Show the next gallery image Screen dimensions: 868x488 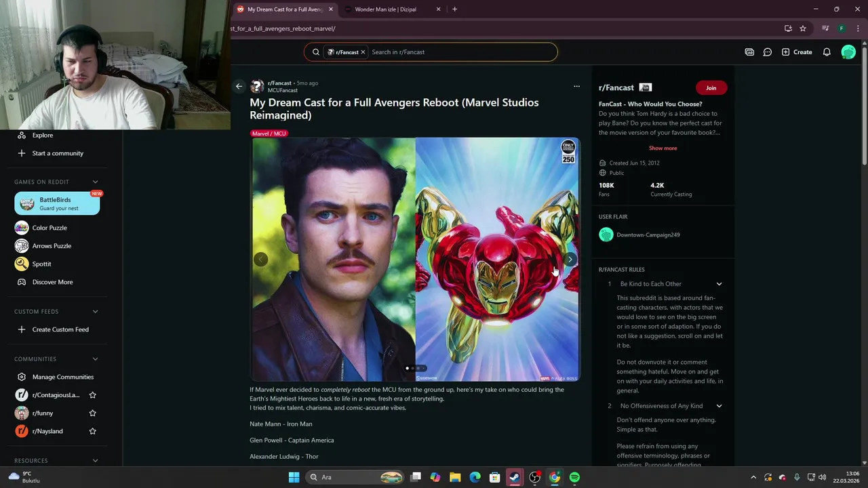click(570, 260)
